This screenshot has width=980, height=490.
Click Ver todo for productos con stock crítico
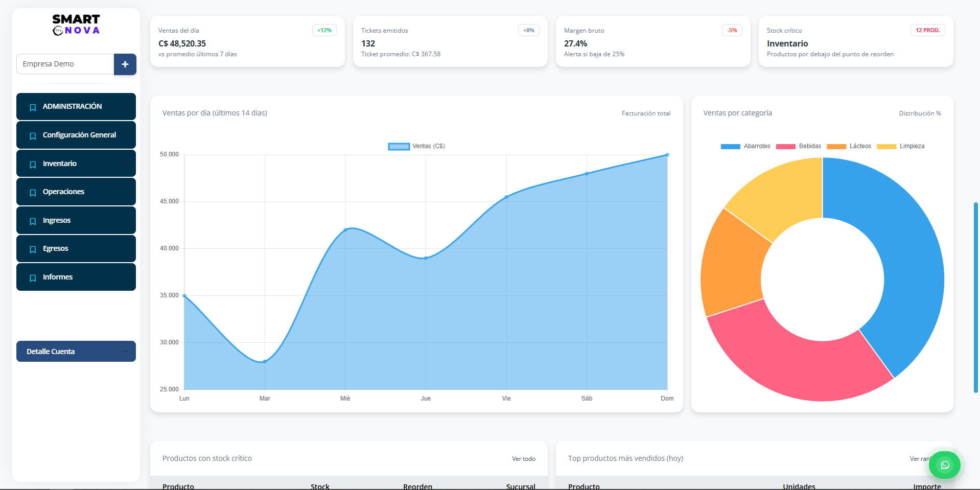pyautogui.click(x=524, y=459)
